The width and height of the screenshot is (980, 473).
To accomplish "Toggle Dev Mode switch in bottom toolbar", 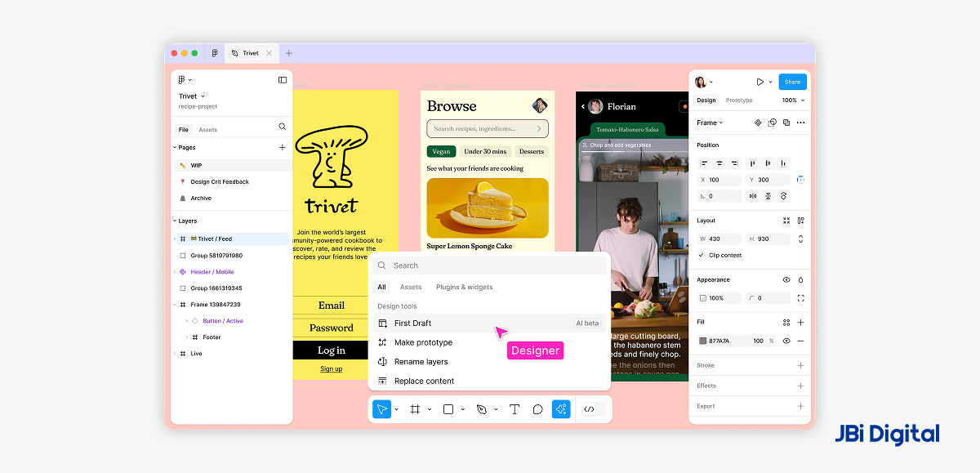I will pyautogui.click(x=593, y=409).
